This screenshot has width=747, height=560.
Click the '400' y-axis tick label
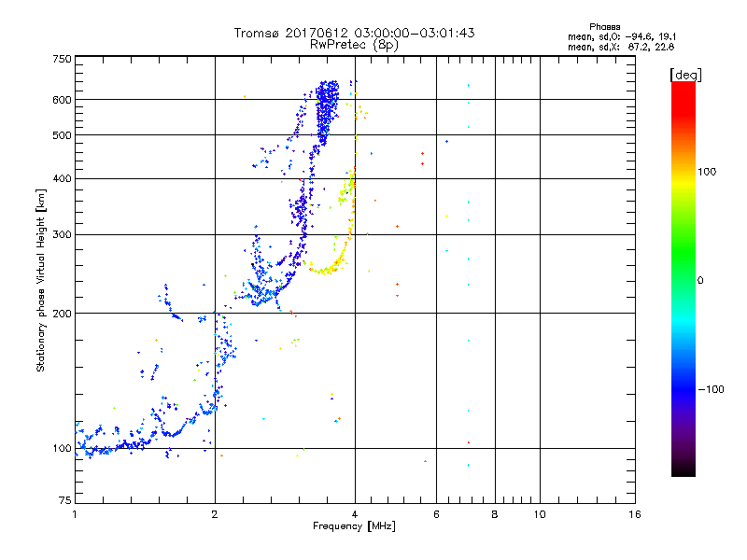tap(62, 178)
